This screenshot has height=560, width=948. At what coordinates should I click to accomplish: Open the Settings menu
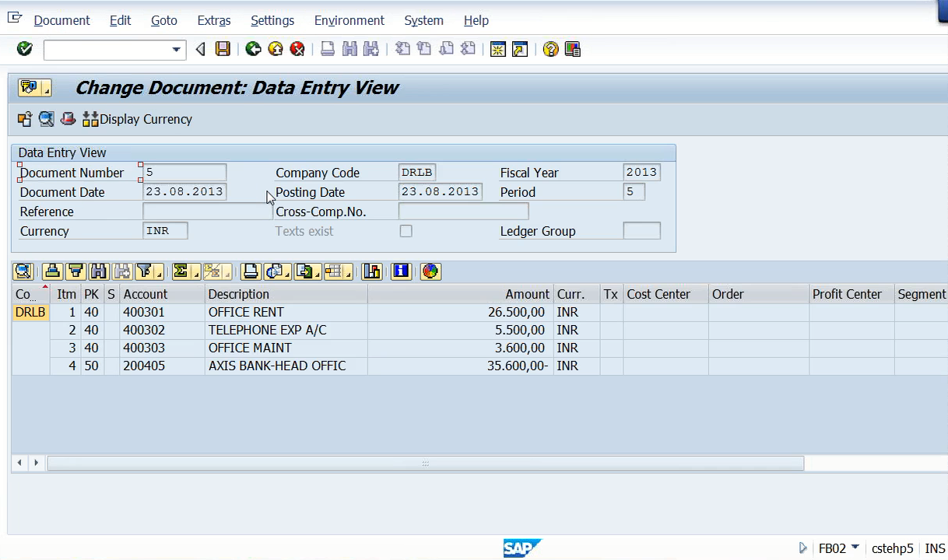tap(272, 20)
